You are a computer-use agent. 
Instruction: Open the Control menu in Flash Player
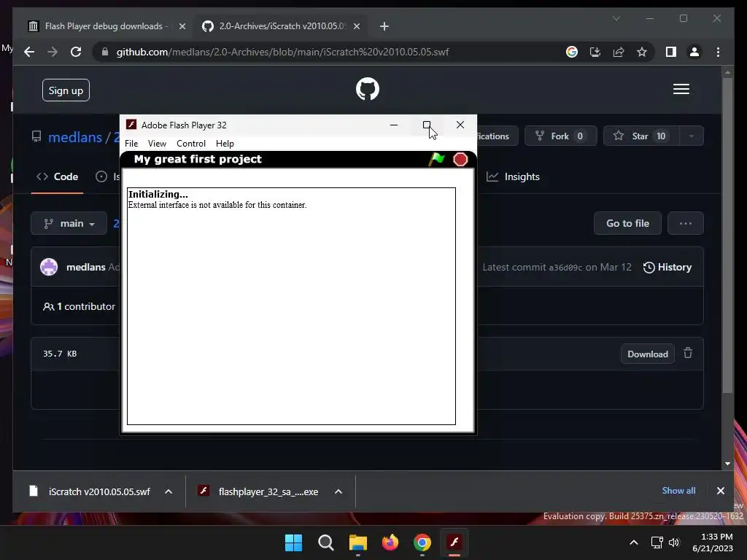190,144
